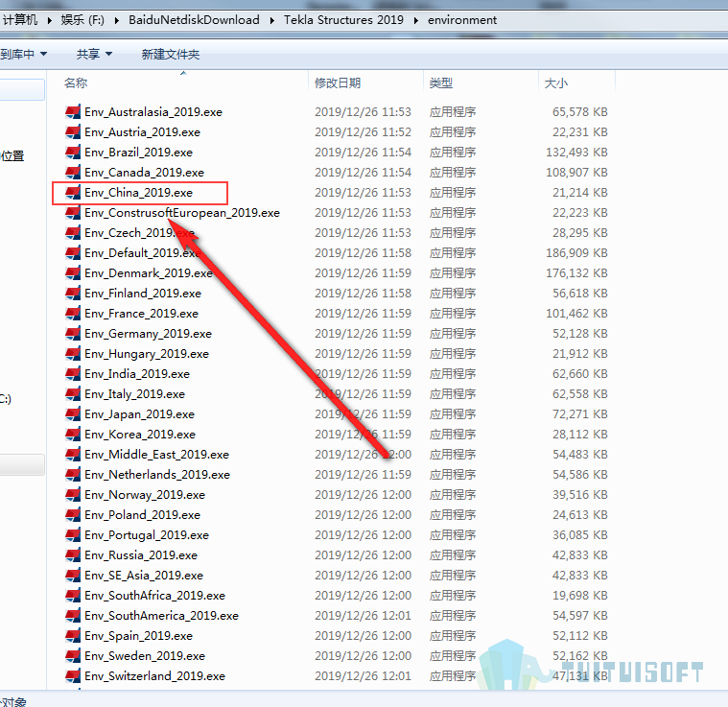728x707 pixels.
Task: Click the Env_Austria_2019.exe file icon
Action: (x=73, y=131)
